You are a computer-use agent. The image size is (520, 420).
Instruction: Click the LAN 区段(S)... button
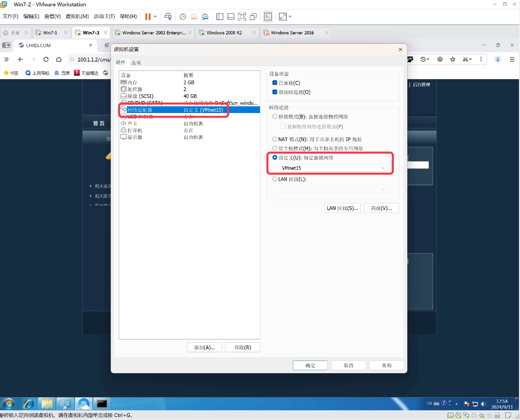[342, 208]
